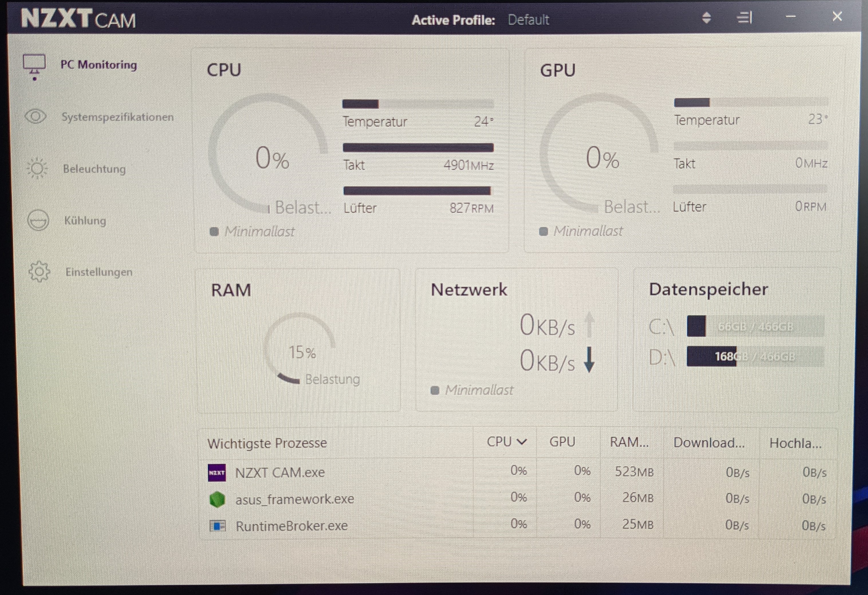The height and width of the screenshot is (595, 868).
Task: Click the CPU temperature value '24°'
Action: point(484,121)
